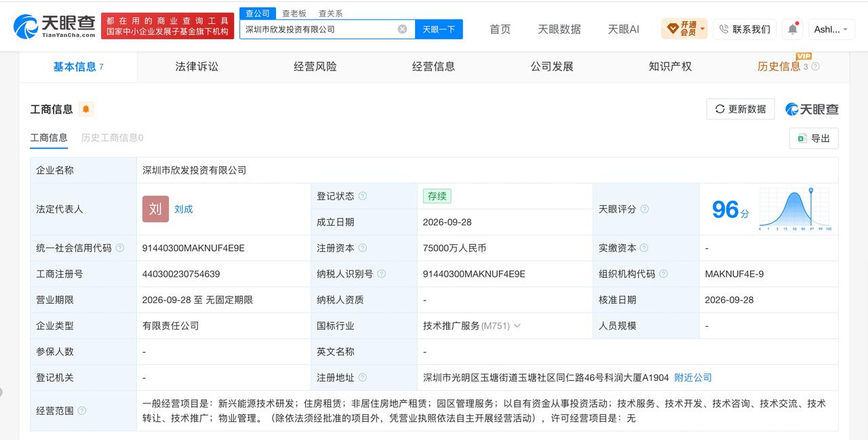Go to 首页 in top navigation
The height and width of the screenshot is (440, 868).
coord(500,29)
